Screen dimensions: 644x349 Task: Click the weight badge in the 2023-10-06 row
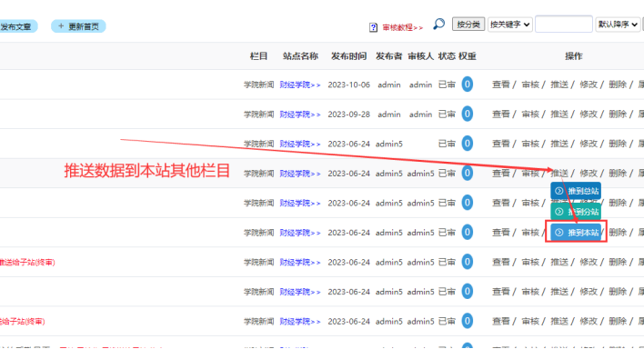pos(467,85)
